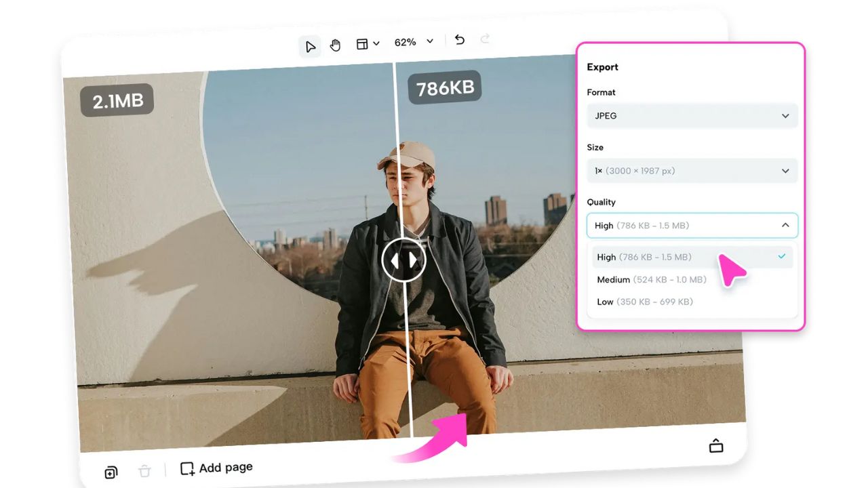The width and height of the screenshot is (868, 488).
Task: Redo the last action
Action: coord(485,40)
